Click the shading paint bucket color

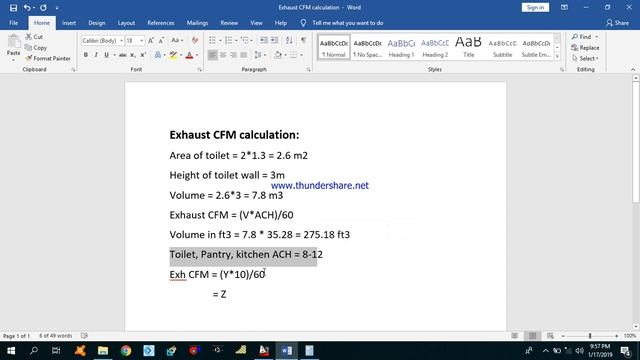(278, 55)
